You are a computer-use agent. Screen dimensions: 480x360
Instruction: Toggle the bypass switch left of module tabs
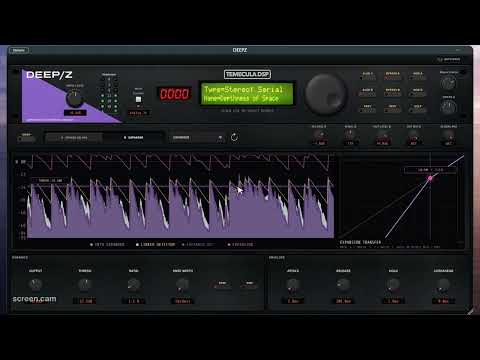tap(27, 138)
